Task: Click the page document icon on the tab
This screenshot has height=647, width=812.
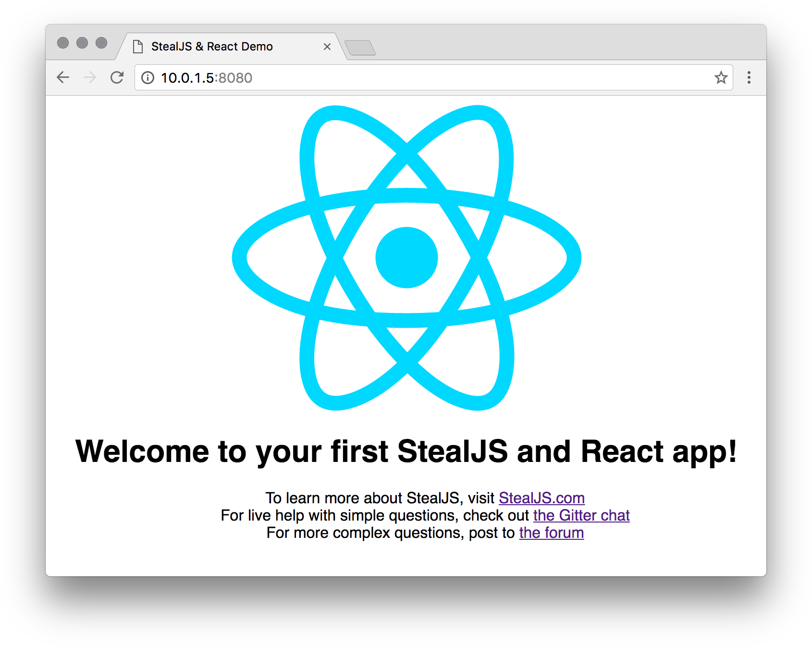Action: tap(139, 46)
